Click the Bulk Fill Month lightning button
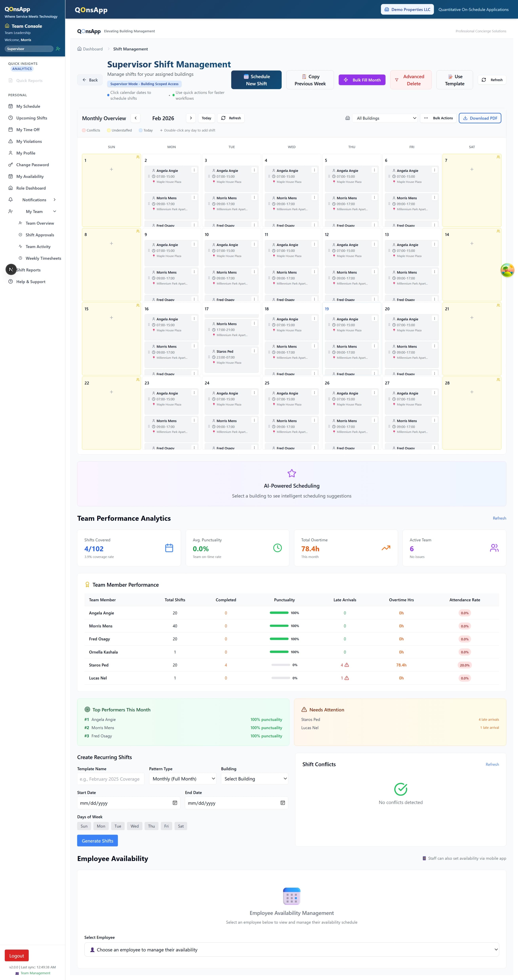Image resolution: width=518 pixels, height=980 pixels. tap(362, 80)
